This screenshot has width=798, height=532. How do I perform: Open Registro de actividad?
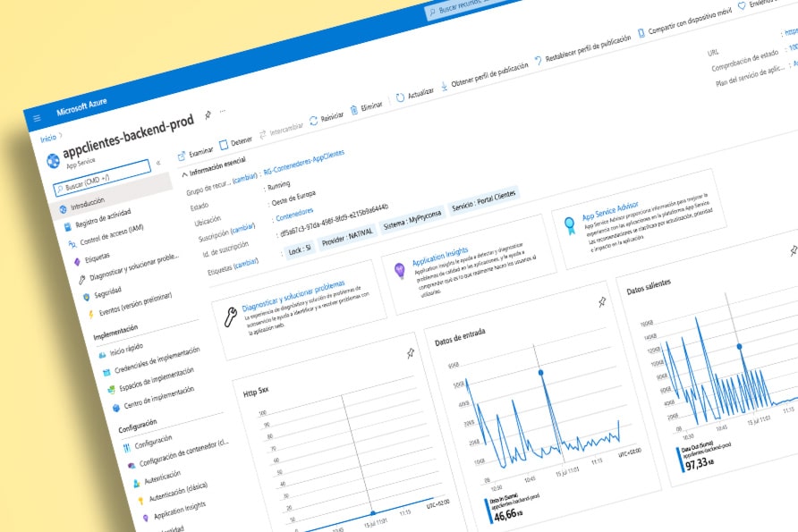[x=103, y=217]
